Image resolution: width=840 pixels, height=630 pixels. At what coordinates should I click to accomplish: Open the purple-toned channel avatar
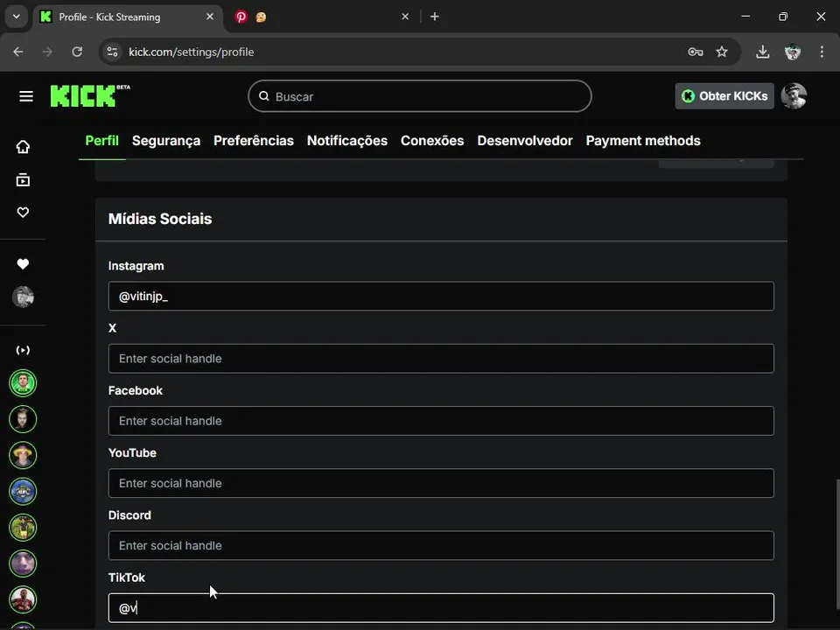23,563
